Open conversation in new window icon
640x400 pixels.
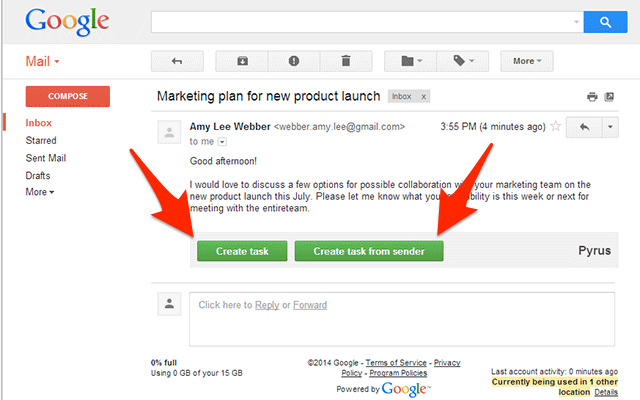click(609, 97)
